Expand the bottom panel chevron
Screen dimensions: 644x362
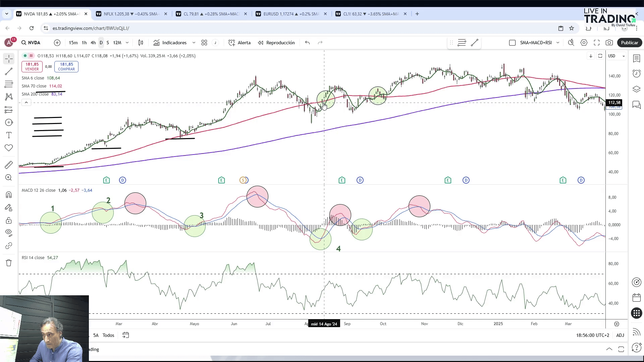(609, 349)
